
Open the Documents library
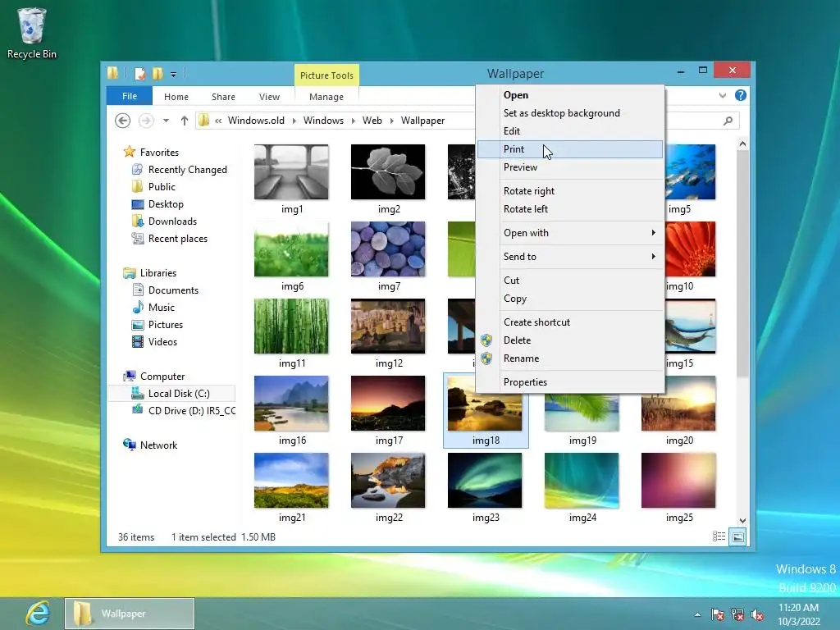pyautogui.click(x=173, y=290)
